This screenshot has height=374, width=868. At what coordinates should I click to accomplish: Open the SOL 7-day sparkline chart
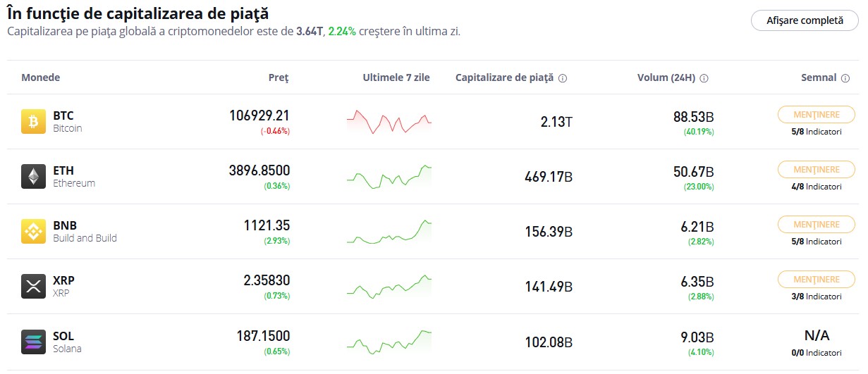(x=389, y=341)
